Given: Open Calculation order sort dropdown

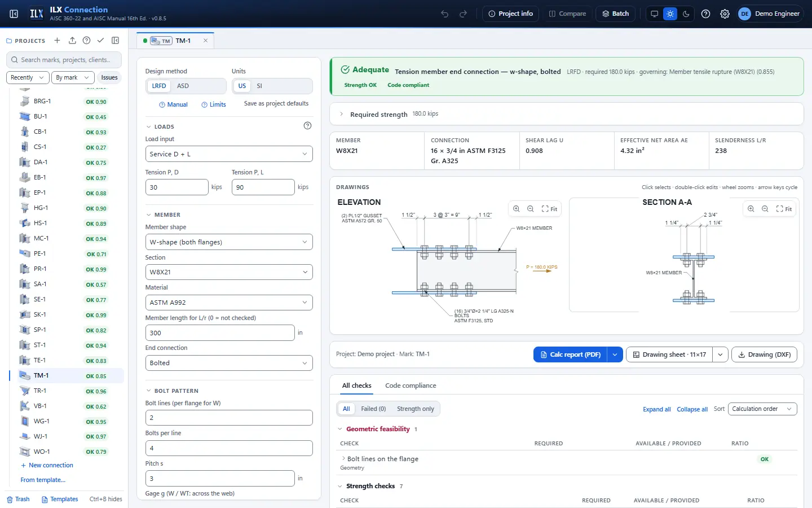Looking at the screenshot, I should coord(762,409).
